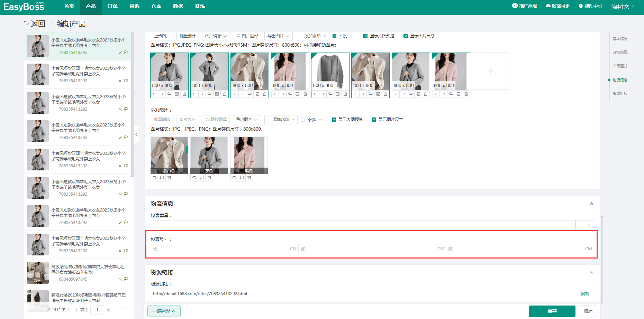Uncheck 显示大图预览 in product images toolbar
This screenshot has height=319, width=644.
[x=365, y=36]
